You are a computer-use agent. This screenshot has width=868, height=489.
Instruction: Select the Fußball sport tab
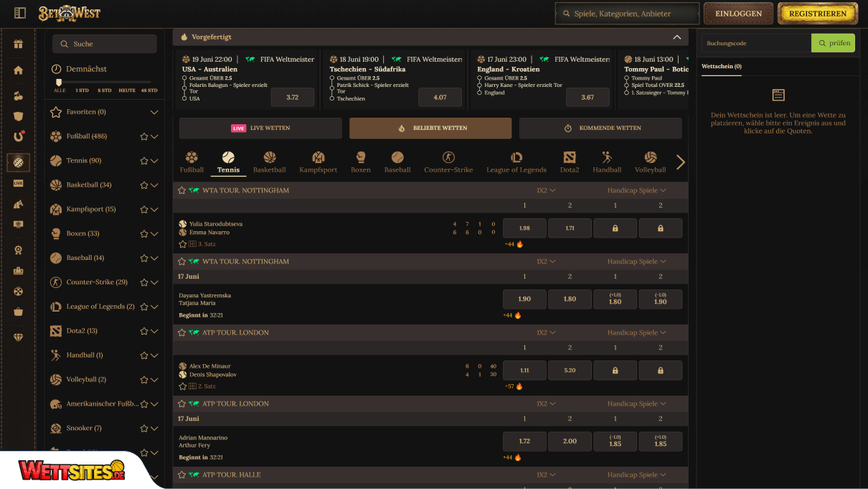(x=192, y=162)
